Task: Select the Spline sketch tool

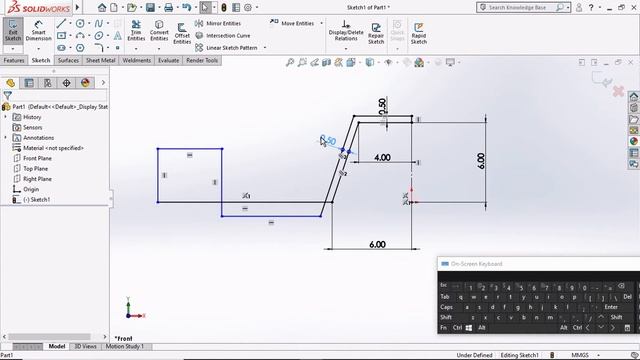Action: (x=98, y=23)
